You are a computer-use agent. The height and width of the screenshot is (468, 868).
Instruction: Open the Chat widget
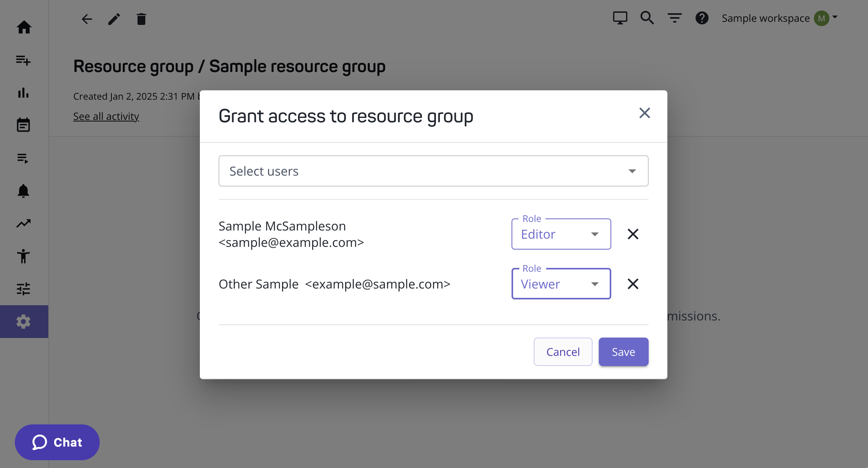pyautogui.click(x=57, y=442)
